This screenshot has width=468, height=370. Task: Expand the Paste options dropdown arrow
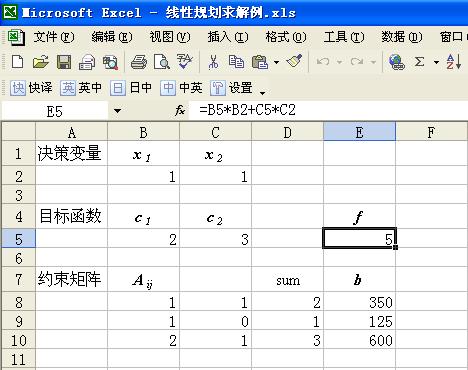tap(276, 62)
